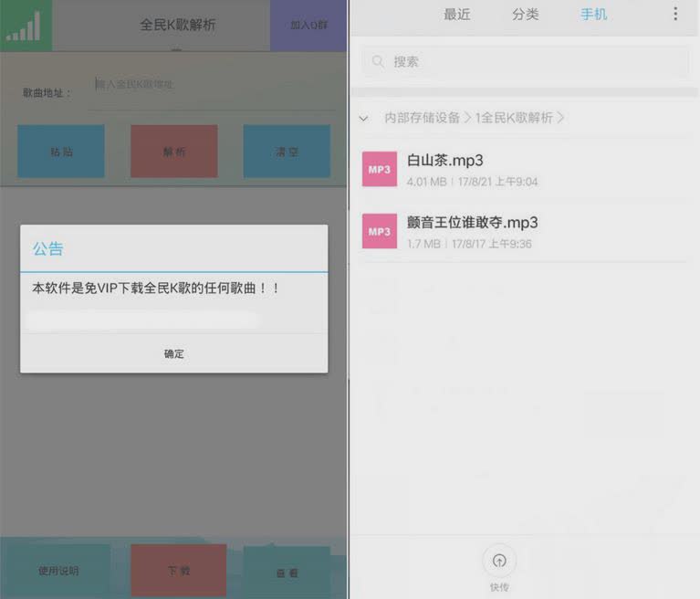
Task: Confirm the 公告 dialog with 确定
Action: click(174, 353)
